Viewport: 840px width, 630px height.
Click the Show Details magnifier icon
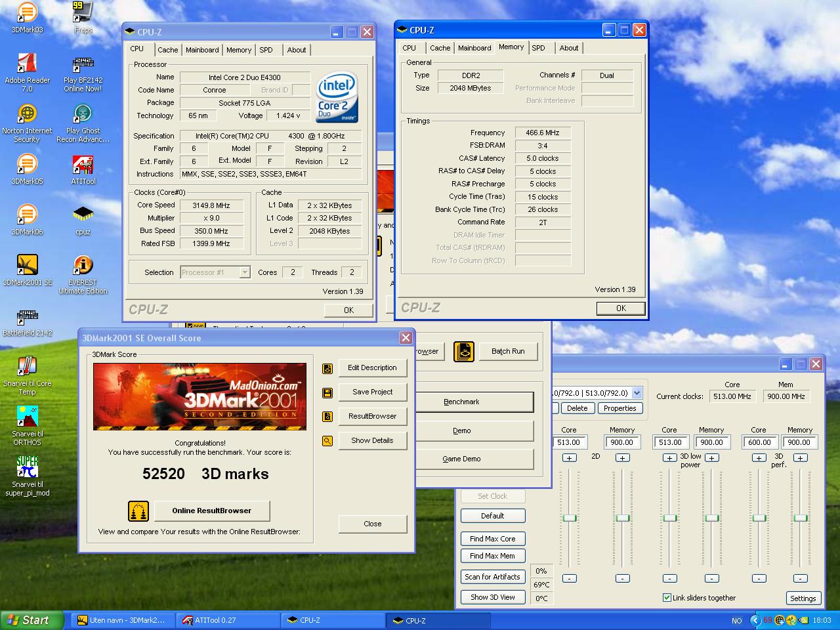coord(327,441)
